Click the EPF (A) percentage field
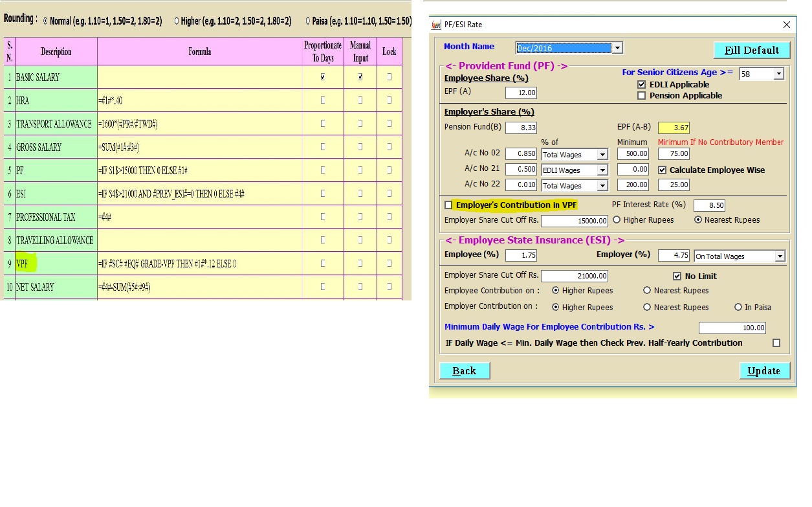 521,93
